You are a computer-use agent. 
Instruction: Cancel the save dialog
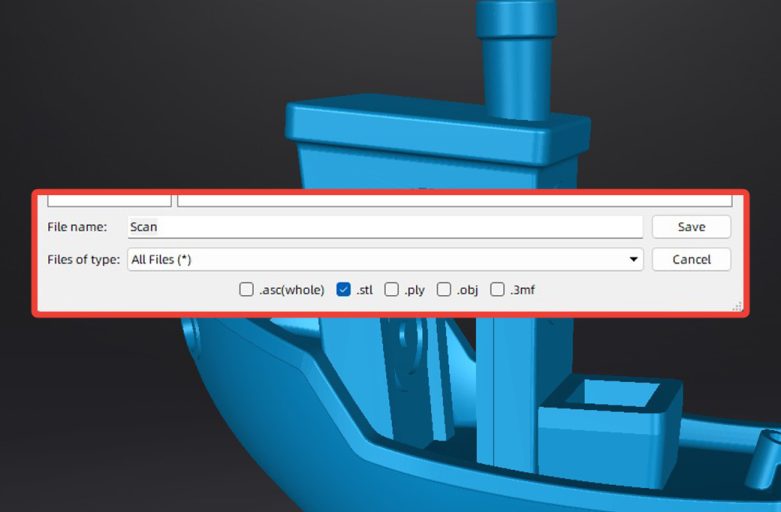point(691,259)
